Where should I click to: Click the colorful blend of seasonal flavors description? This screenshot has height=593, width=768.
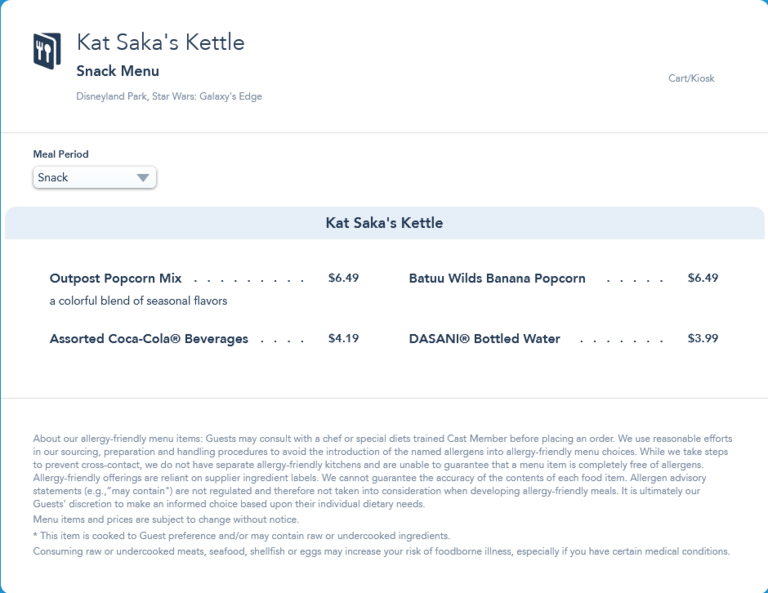(138, 301)
